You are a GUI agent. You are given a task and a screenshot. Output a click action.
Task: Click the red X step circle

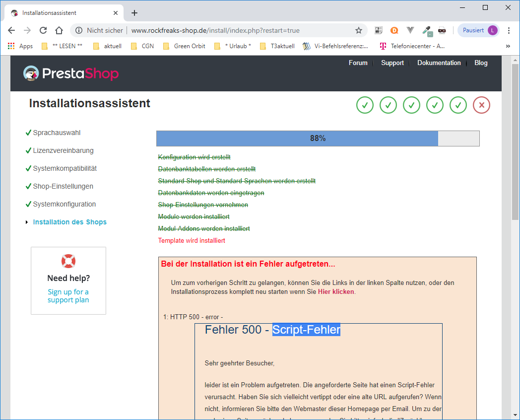tap(481, 105)
